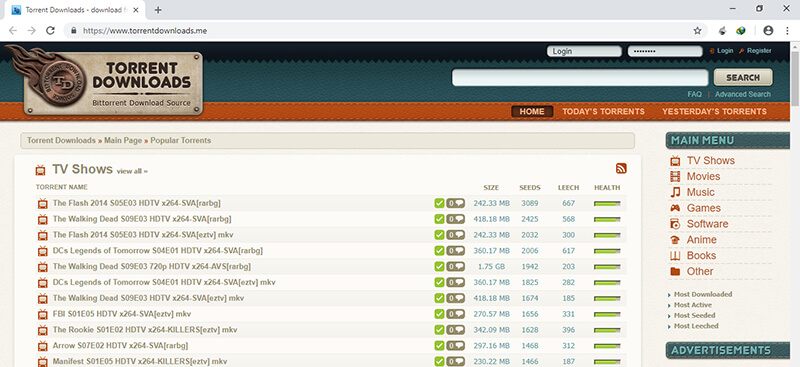Click the Register link
The width and height of the screenshot is (800, 367).
coord(759,51)
